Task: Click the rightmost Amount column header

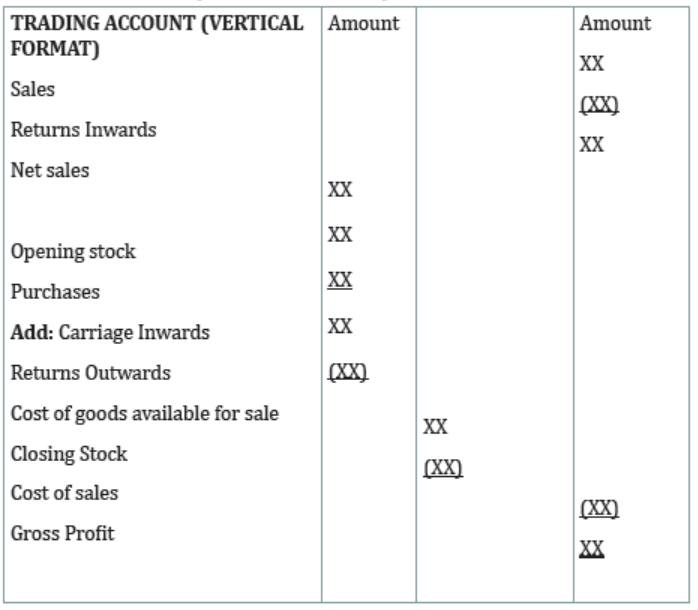Action: coord(615,23)
